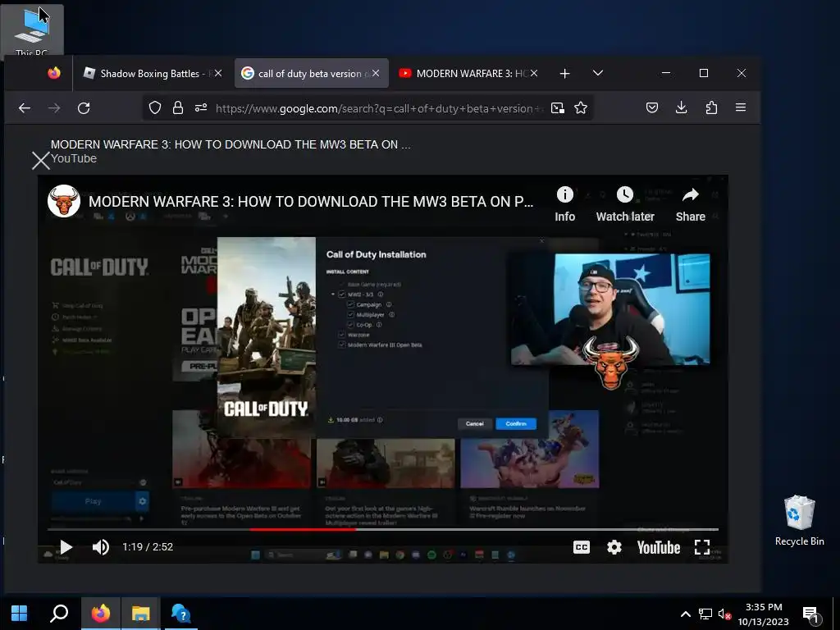840x630 pixels.
Task: Close the call of duty beta version tab
Action: pyautogui.click(x=376, y=73)
